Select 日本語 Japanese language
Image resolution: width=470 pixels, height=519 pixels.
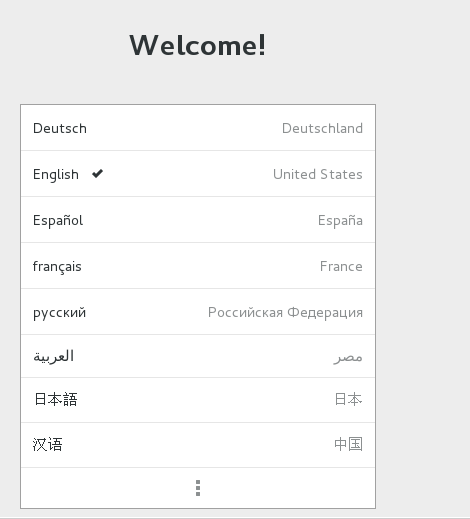pyautogui.click(x=198, y=400)
